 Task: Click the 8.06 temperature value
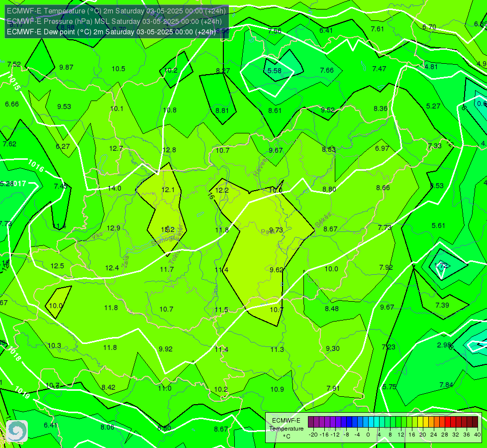tap(107, 427)
